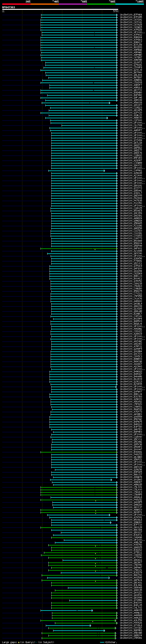146x644 pixels.
Task: Select hit UniRef100_C6TC41
Action: click(131, 22)
